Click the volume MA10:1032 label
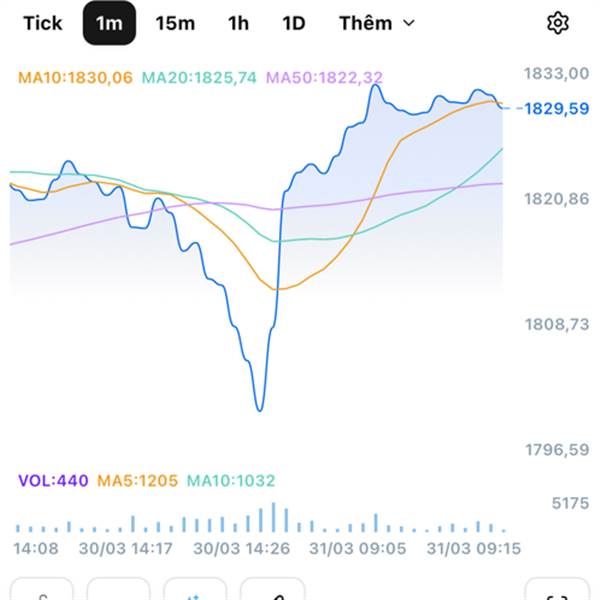The width and height of the screenshot is (600, 600). (231, 481)
